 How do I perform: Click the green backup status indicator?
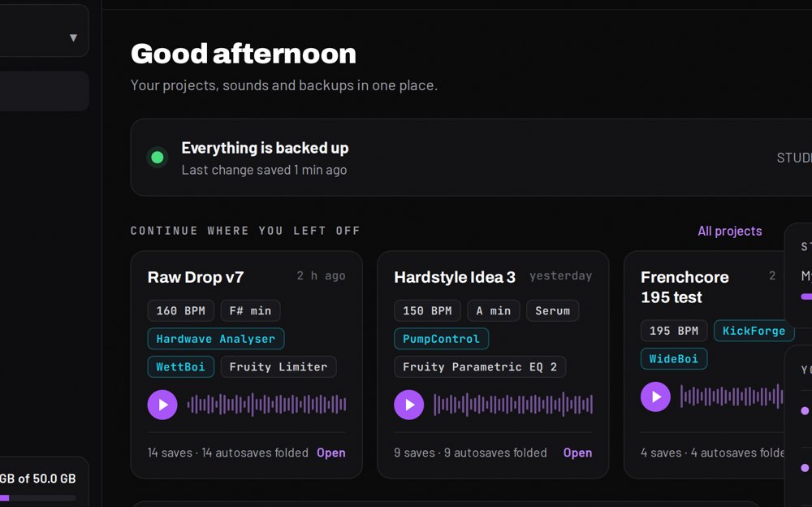[x=158, y=157]
